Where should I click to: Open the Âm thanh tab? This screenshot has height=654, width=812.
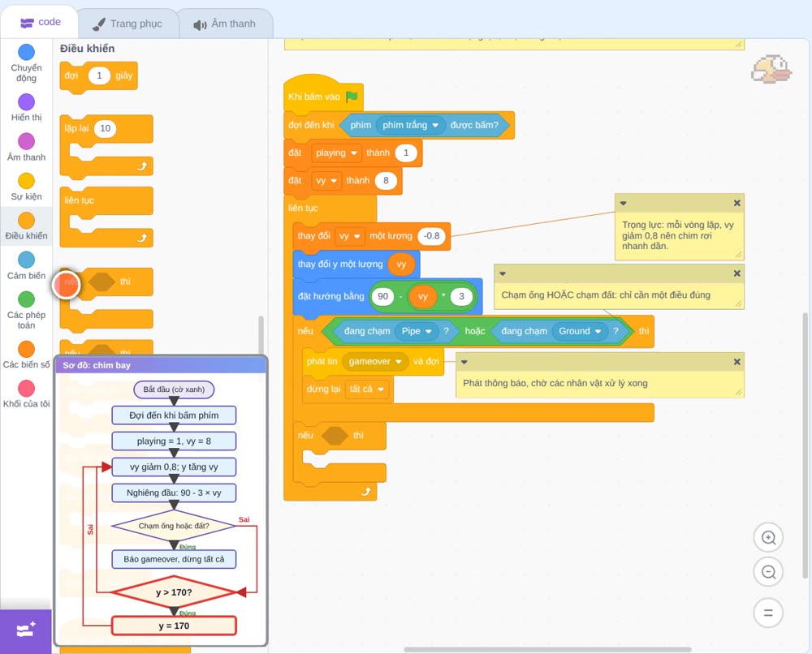tap(225, 24)
